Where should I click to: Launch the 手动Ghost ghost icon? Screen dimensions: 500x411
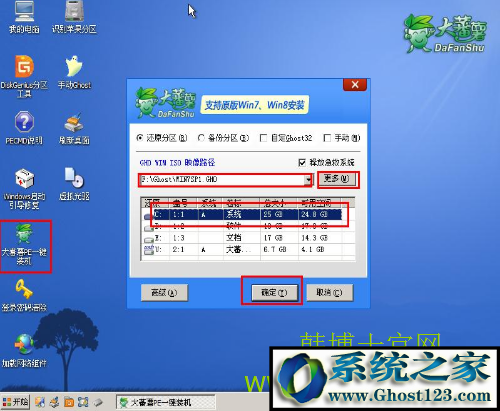tap(74, 73)
